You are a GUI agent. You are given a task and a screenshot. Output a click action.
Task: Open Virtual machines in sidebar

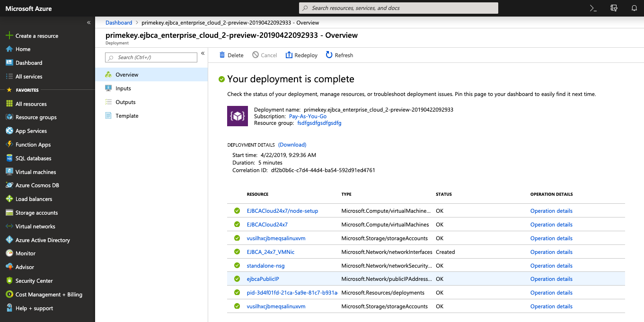pos(35,172)
